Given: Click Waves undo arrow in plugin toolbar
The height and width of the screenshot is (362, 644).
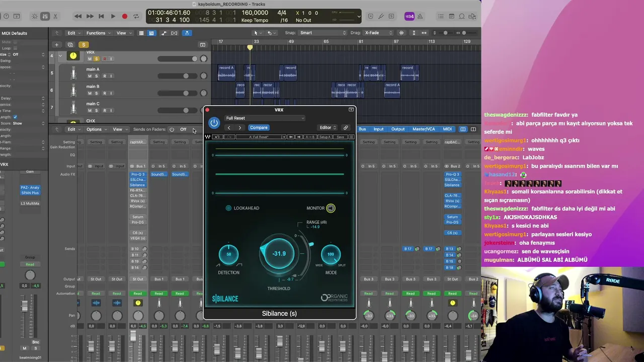Looking at the screenshot, I should point(218,137).
